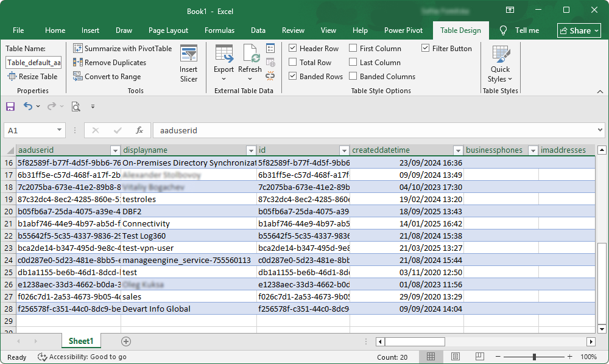609x364 pixels.
Task: Enable the Total Row option
Action: [x=293, y=61]
